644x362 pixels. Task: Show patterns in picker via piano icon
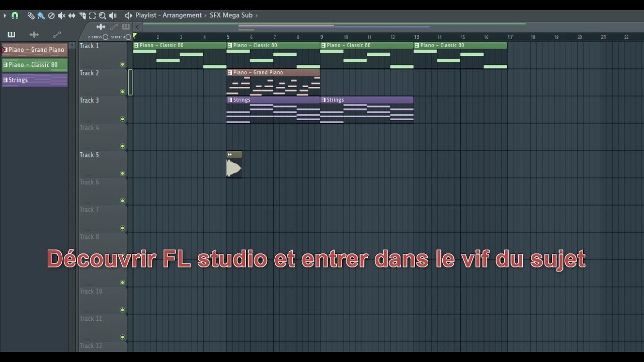click(x=11, y=35)
